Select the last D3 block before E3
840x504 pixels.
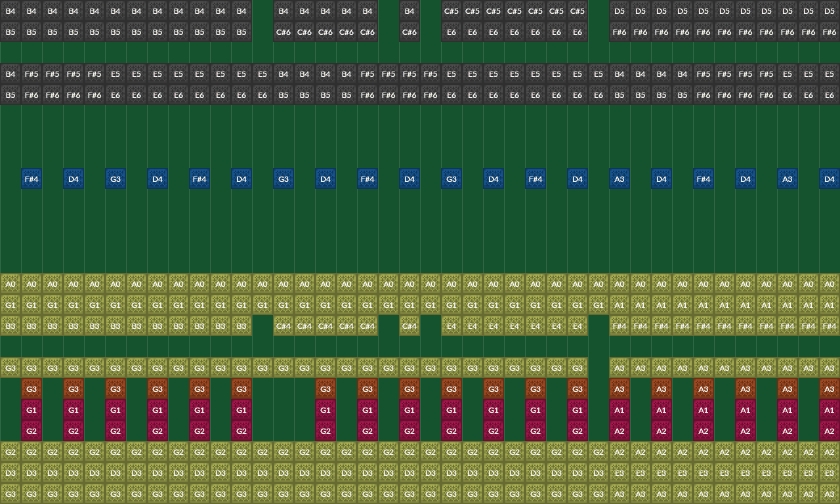(x=598, y=473)
